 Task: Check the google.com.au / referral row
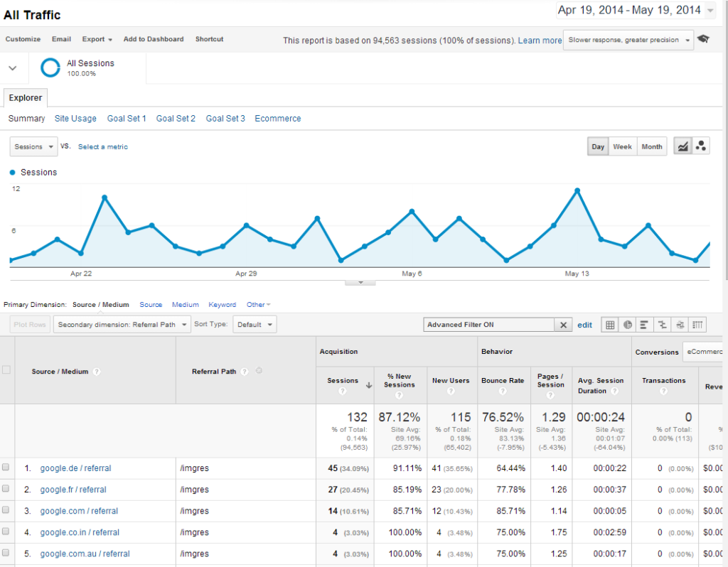pyautogui.click(x=6, y=553)
